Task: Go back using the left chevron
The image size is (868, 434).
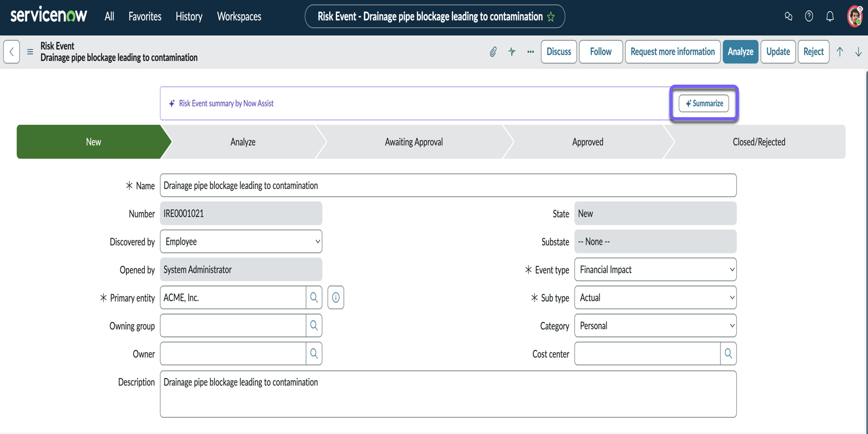Action: click(11, 52)
